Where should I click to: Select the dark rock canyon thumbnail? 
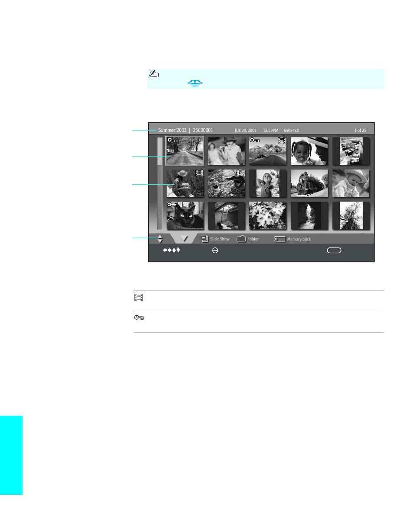[x=309, y=215]
